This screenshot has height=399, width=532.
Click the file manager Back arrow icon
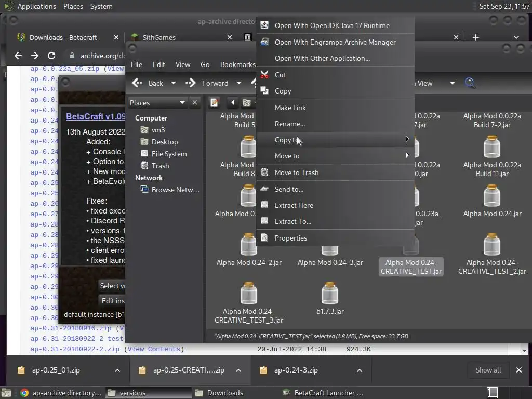[x=137, y=83]
